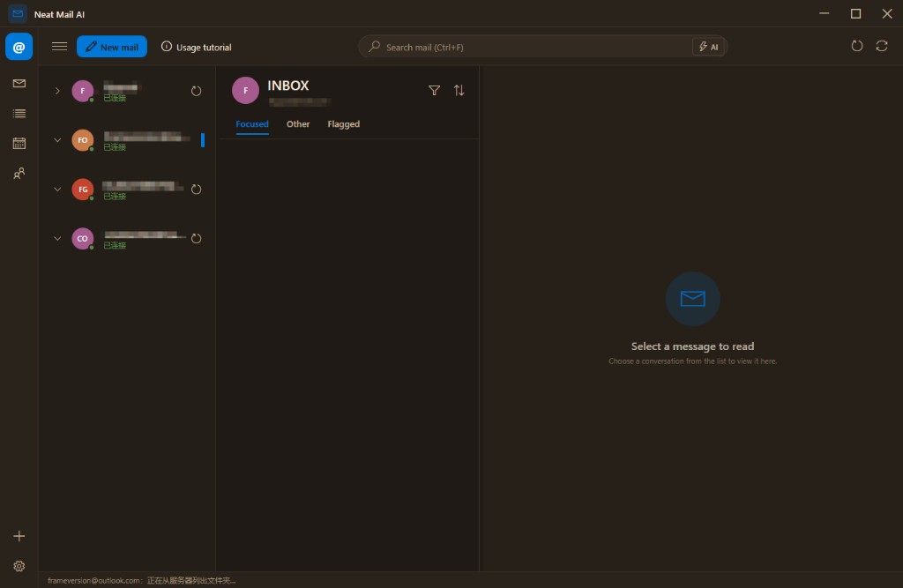Screen dimensions: 903x588
Task: Collapse the CO account's folder list
Action: 57,238
